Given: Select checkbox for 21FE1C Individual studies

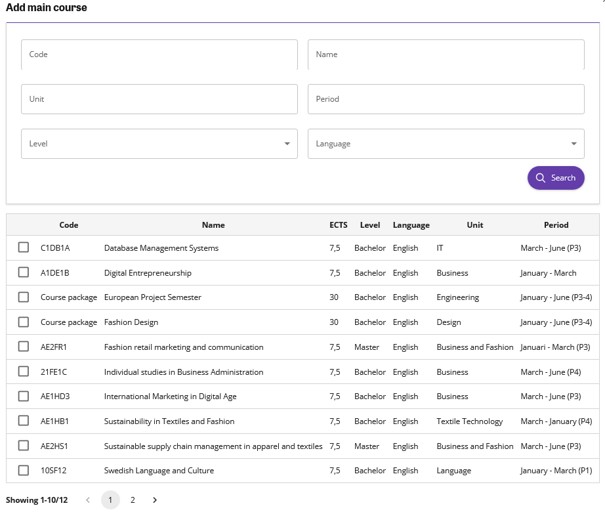Looking at the screenshot, I should pos(24,371).
